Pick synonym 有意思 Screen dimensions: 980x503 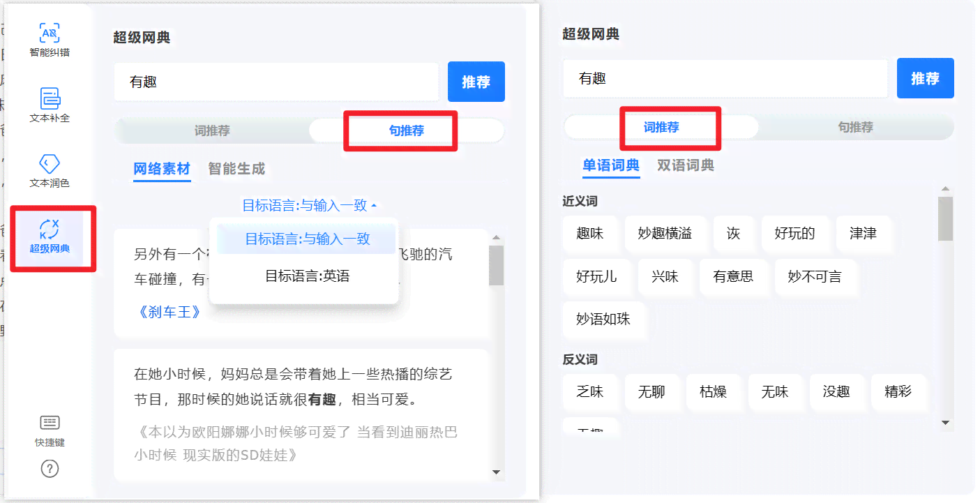[734, 277]
